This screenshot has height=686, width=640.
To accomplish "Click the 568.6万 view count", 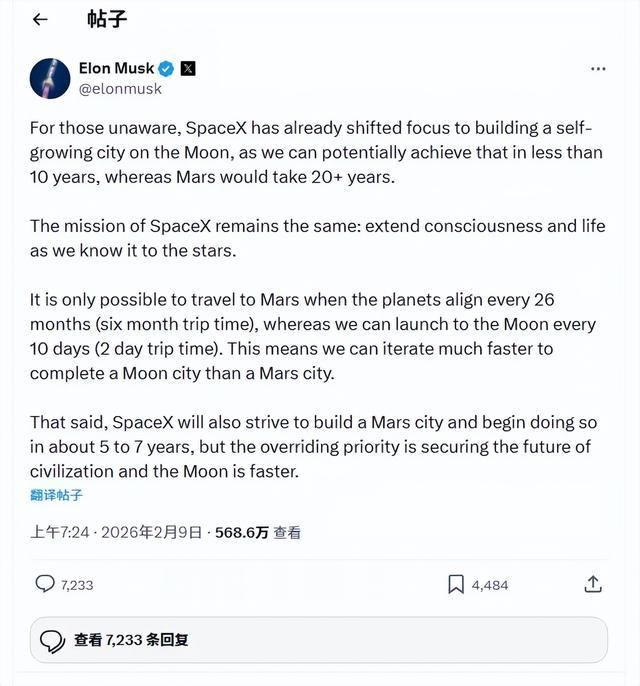I will (x=242, y=533).
